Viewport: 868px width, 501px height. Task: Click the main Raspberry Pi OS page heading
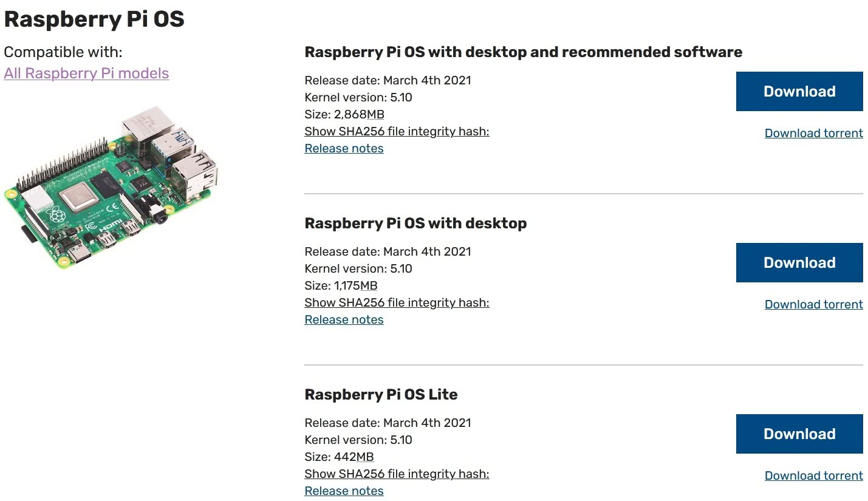click(x=94, y=19)
